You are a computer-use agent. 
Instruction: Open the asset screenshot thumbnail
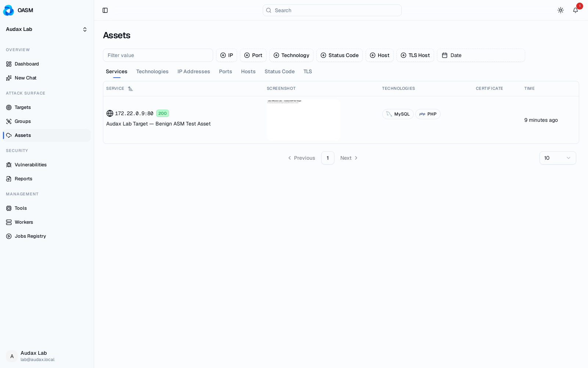(x=304, y=120)
